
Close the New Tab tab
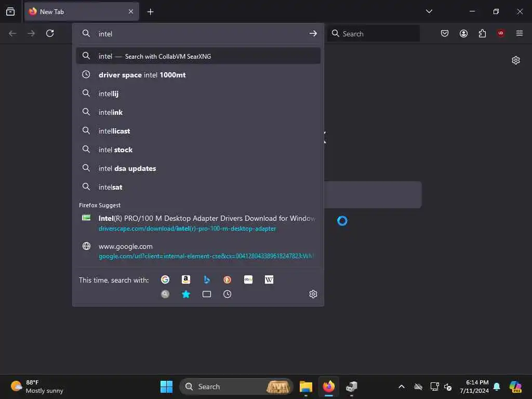tap(131, 11)
